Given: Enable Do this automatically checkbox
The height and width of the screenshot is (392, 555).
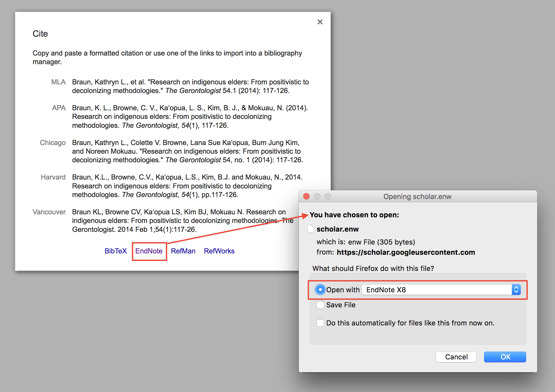Looking at the screenshot, I should click(x=320, y=323).
